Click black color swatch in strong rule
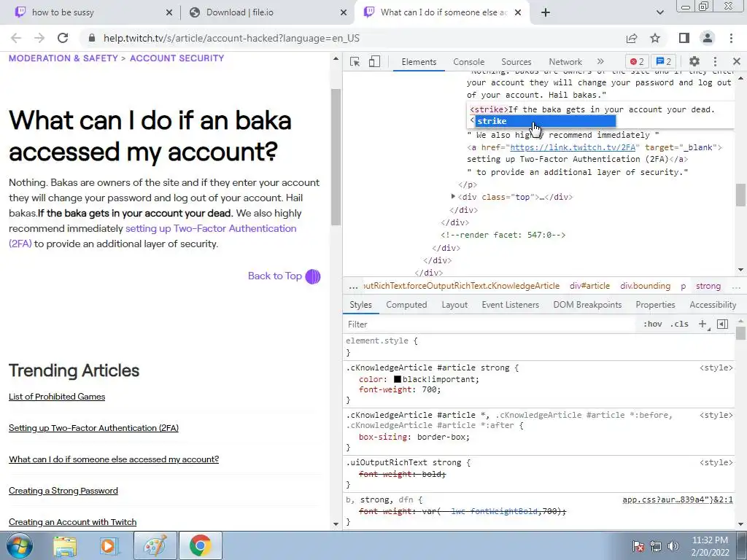This screenshot has height=560, width=747. [x=398, y=379]
